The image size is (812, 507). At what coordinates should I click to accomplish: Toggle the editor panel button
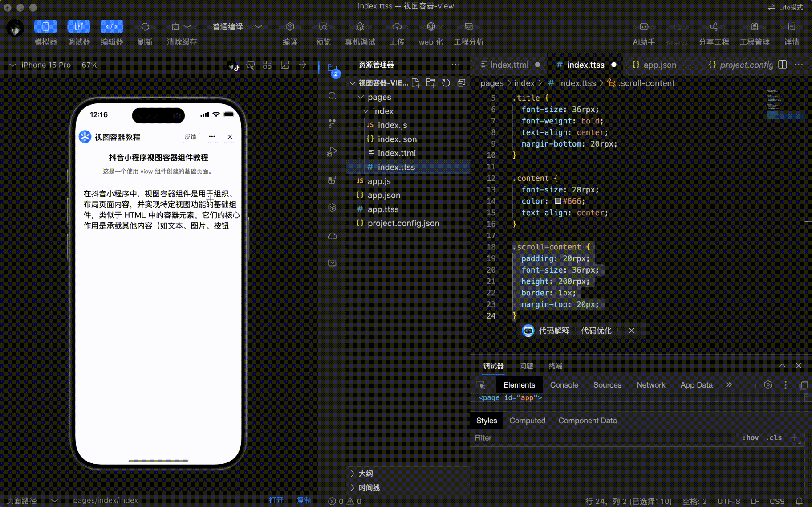[112, 27]
